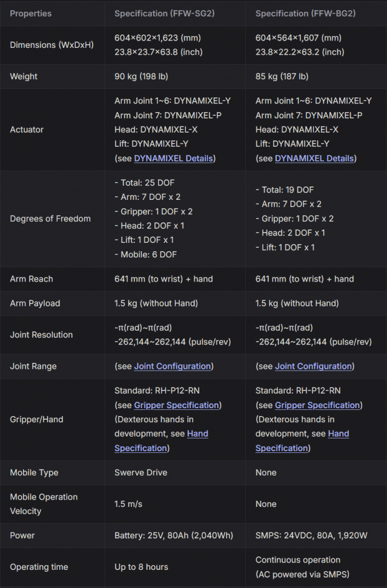Image resolution: width=387 pixels, height=588 pixels.
Task: Click the Joint Resolution row label
Action: 41,335
